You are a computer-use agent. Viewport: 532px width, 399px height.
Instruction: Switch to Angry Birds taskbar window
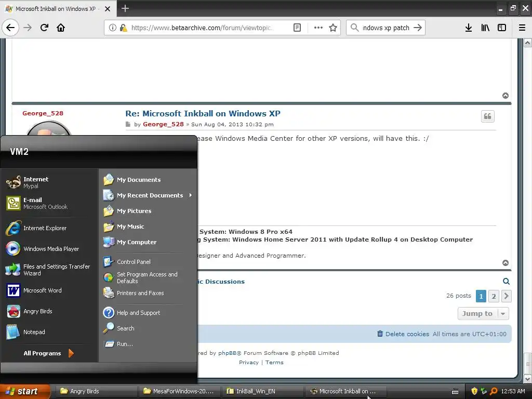pyautogui.click(x=96, y=391)
